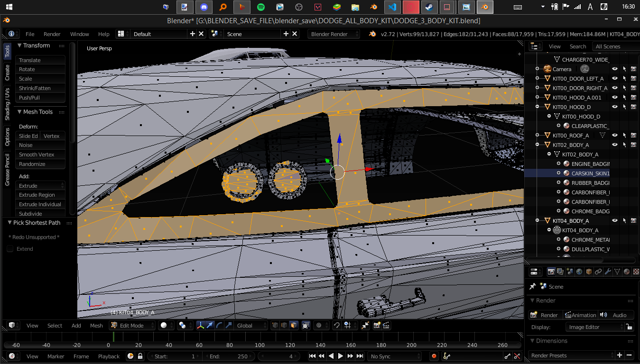Viewport: 640px width, 364px height.
Task: Collapse the Mesh Tools panel
Action: tap(20, 112)
